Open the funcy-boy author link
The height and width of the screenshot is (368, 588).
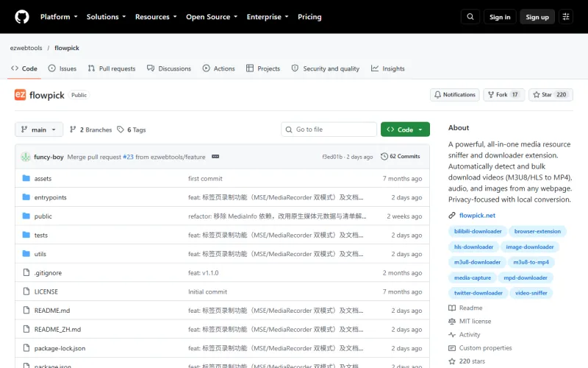[49, 157]
